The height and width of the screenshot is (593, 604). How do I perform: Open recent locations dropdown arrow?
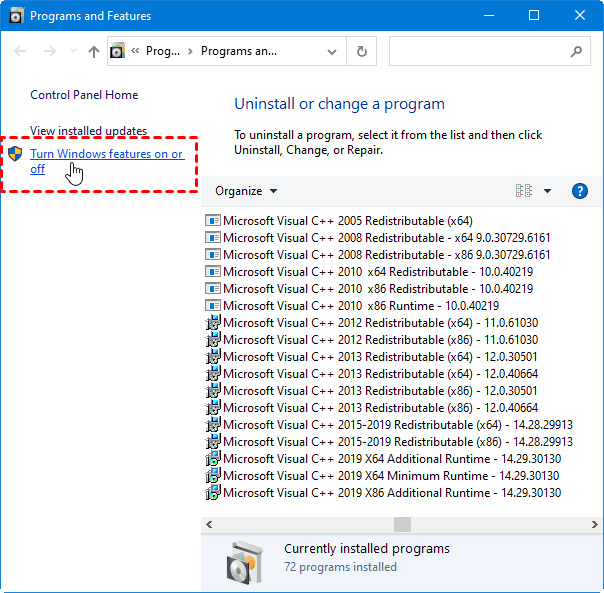(x=73, y=51)
